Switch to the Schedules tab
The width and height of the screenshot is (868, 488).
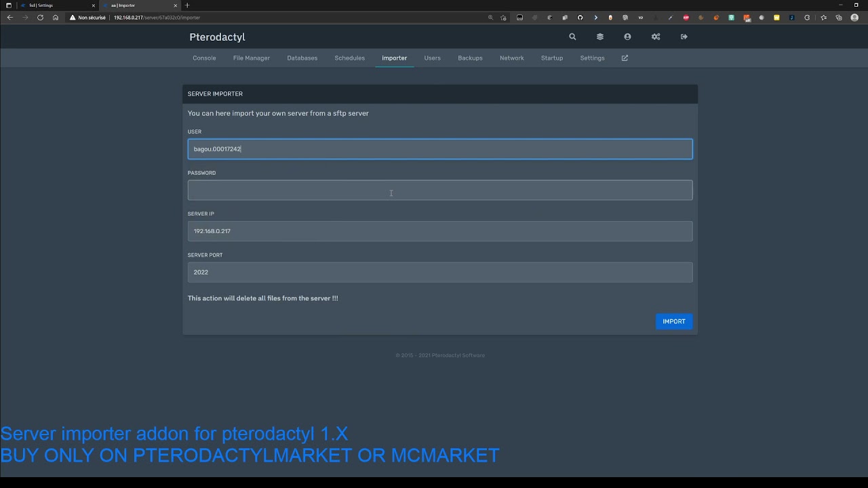tap(350, 58)
